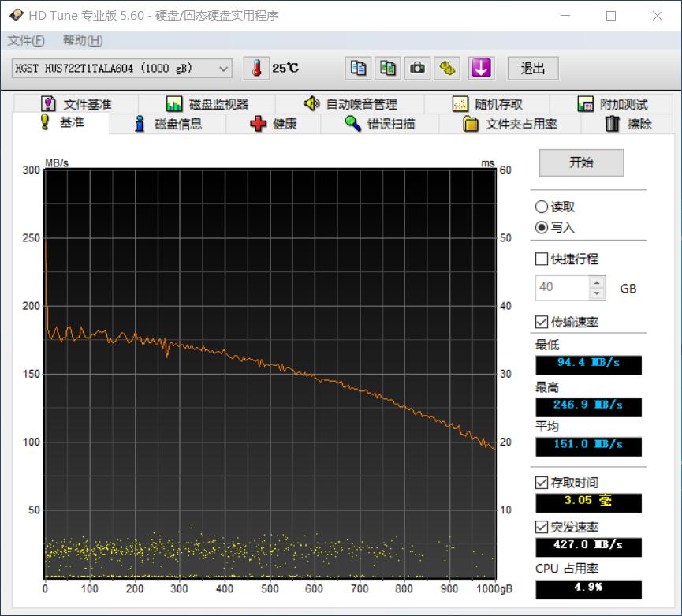Click the CPU usage value 4.9%
682x616 pixels.
[588, 589]
